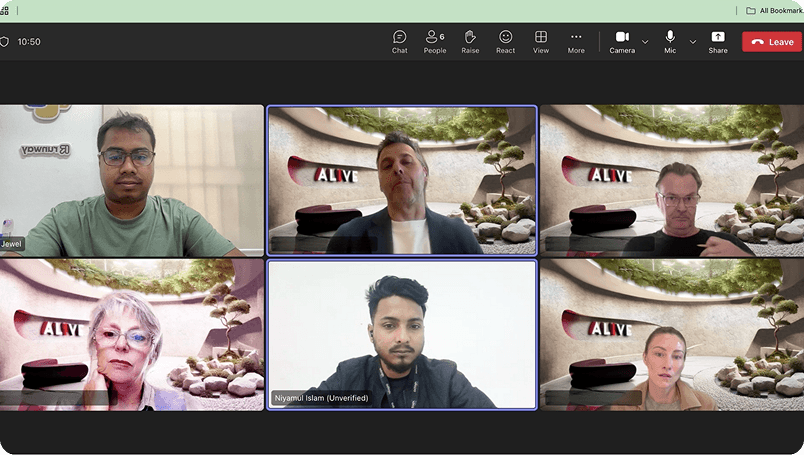The width and height of the screenshot is (804, 455).
Task: Leave the meeting
Action: pyautogui.click(x=771, y=42)
